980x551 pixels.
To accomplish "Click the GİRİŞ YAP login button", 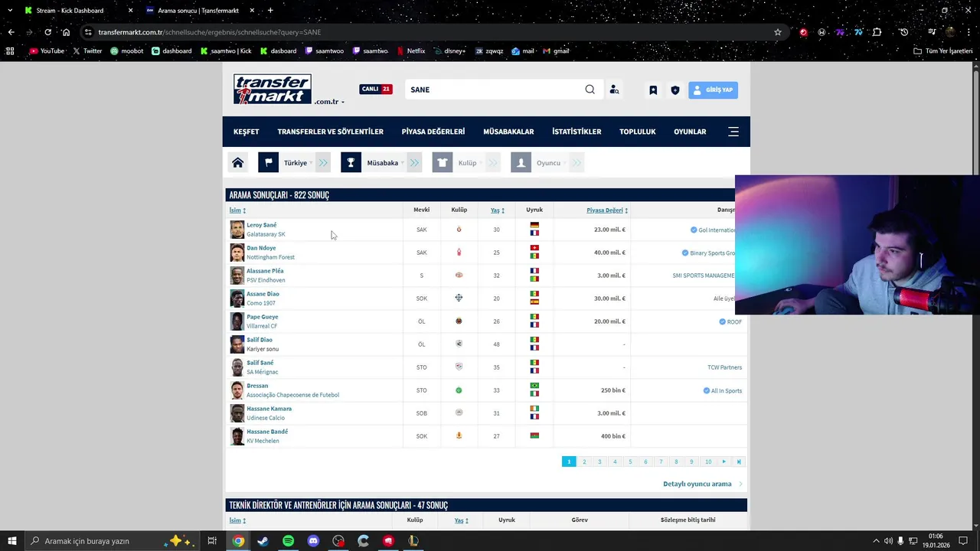I will pyautogui.click(x=713, y=90).
